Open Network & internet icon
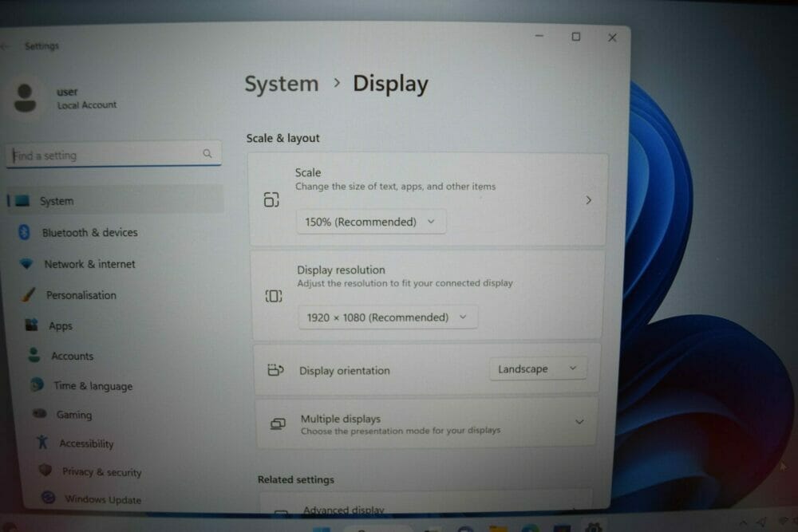This screenshot has height=532, width=798. click(x=26, y=263)
